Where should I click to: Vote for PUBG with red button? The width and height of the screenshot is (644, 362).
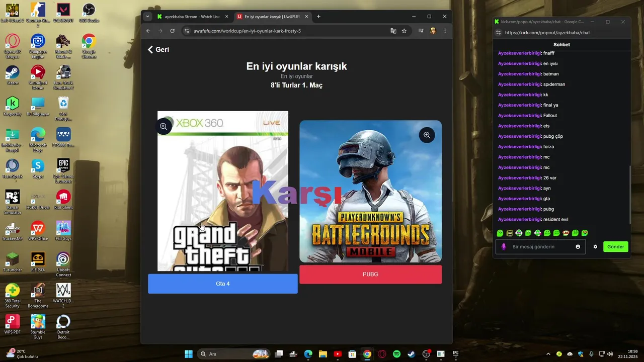point(370,275)
